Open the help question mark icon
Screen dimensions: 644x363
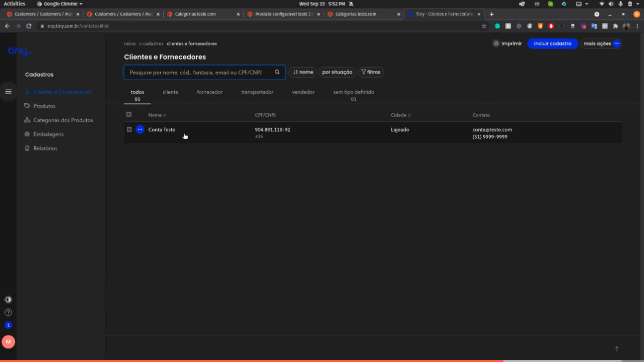[x=8, y=312]
